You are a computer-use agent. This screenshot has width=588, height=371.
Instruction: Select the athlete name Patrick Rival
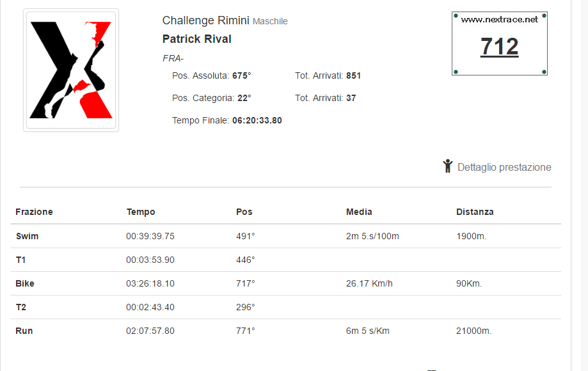tap(197, 39)
